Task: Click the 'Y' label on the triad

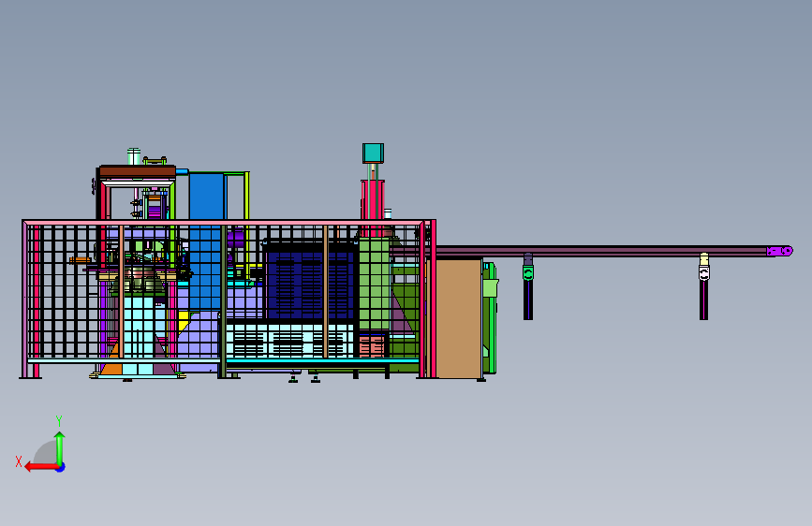Action: tap(59, 420)
